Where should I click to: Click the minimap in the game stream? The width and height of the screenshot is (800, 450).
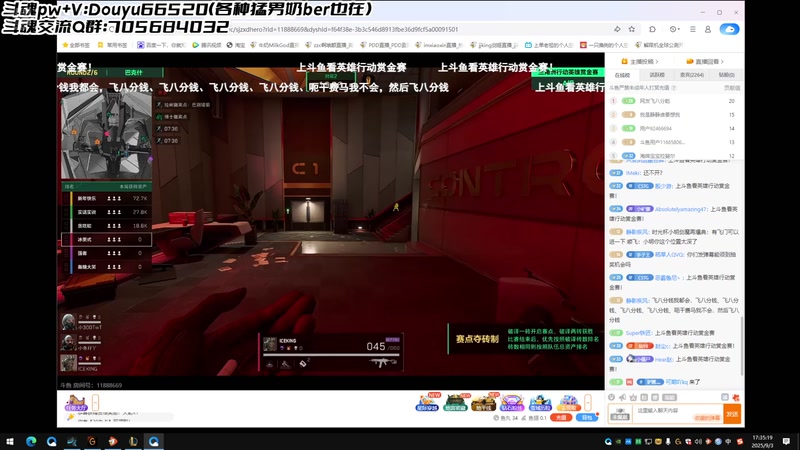(x=106, y=135)
